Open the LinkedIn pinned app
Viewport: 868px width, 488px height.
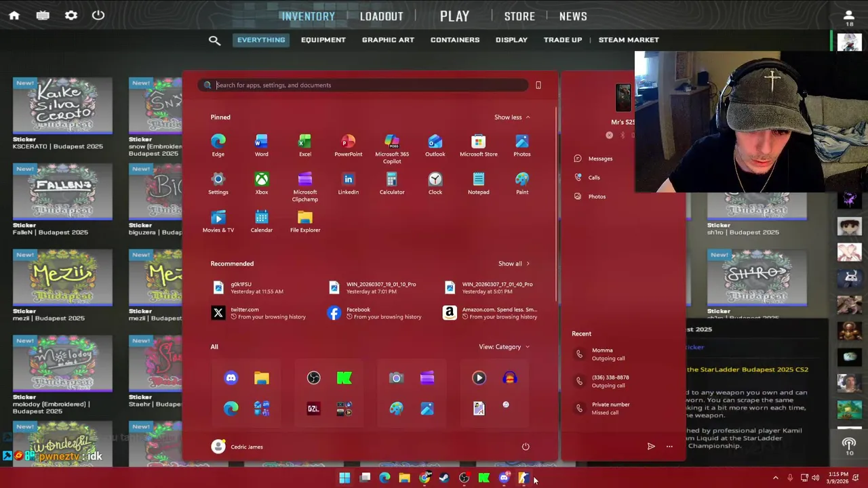point(348,183)
